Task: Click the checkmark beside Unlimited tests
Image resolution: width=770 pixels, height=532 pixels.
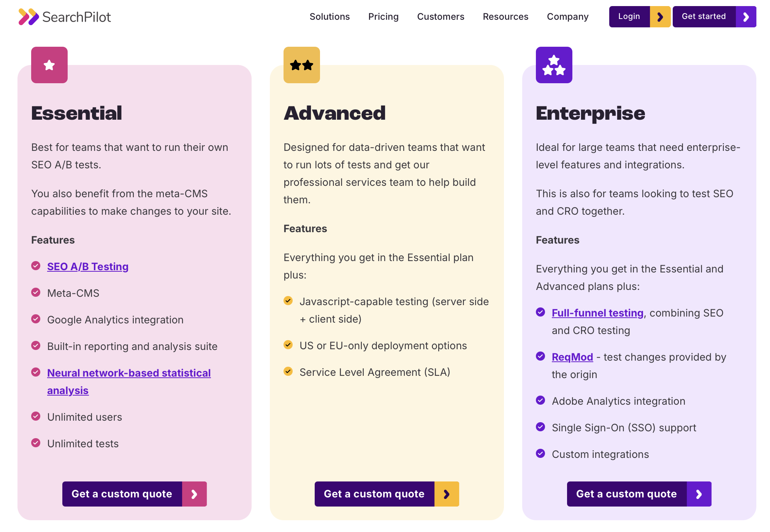Action: (x=36, y=442)
